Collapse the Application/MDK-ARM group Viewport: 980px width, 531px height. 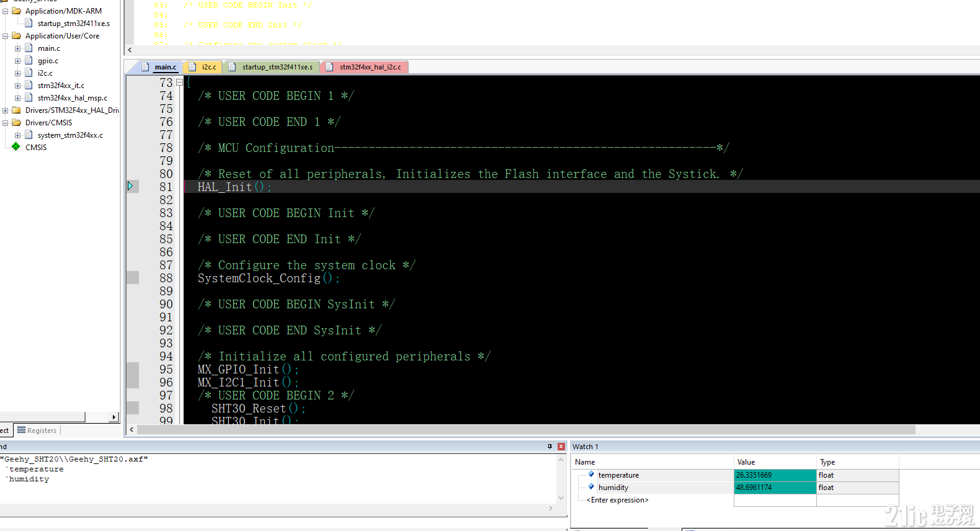[x=5, y=11]
